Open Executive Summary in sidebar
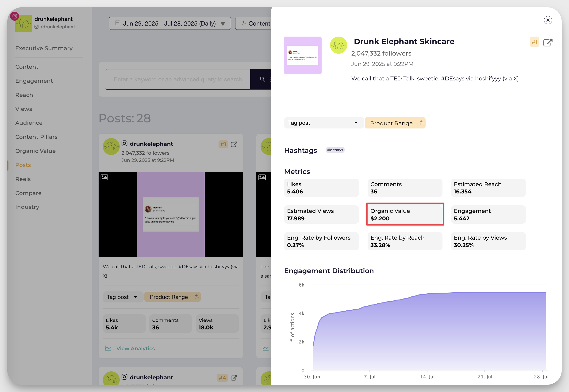 pyautogui.click(x=44, y=48)
